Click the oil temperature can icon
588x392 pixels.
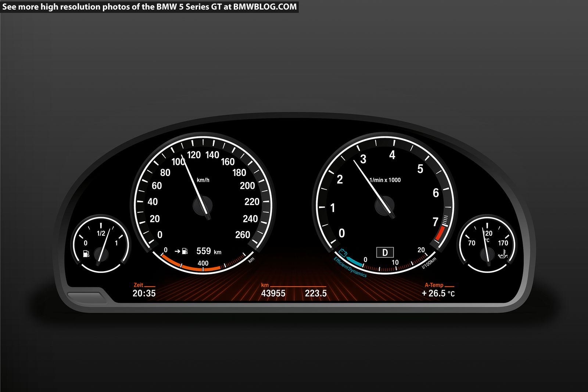pyautogui.click(x=503, y=254)
